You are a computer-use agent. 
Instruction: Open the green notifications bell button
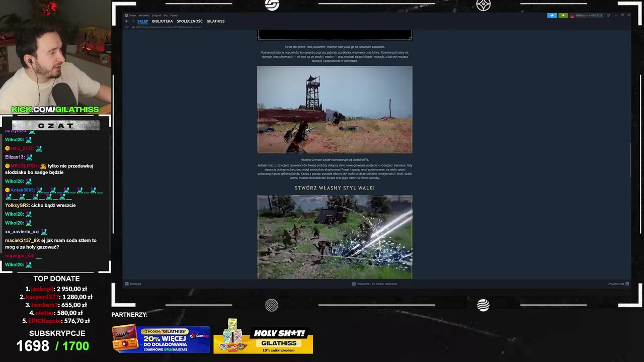[563, 16]
